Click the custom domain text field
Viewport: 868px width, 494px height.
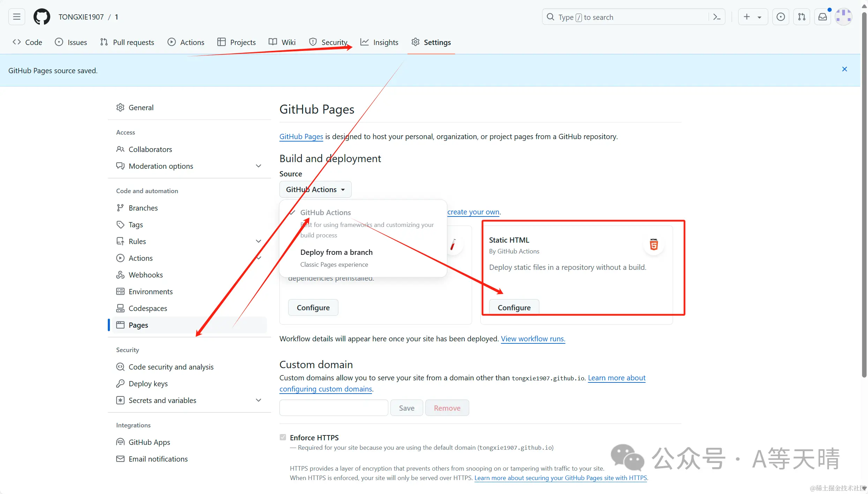pos(334,408)
